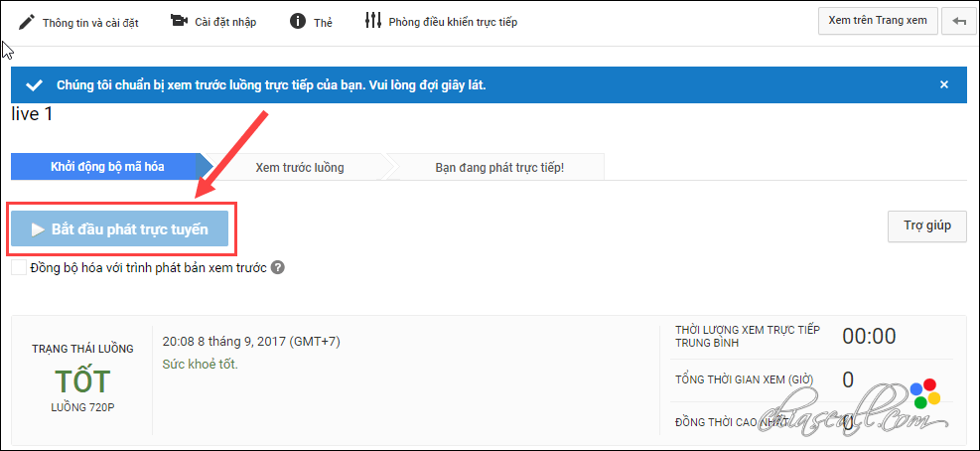980x451 pixels.
Task: Select the Khởi động bộ mã hóa step
Action: tap(107, 167)
